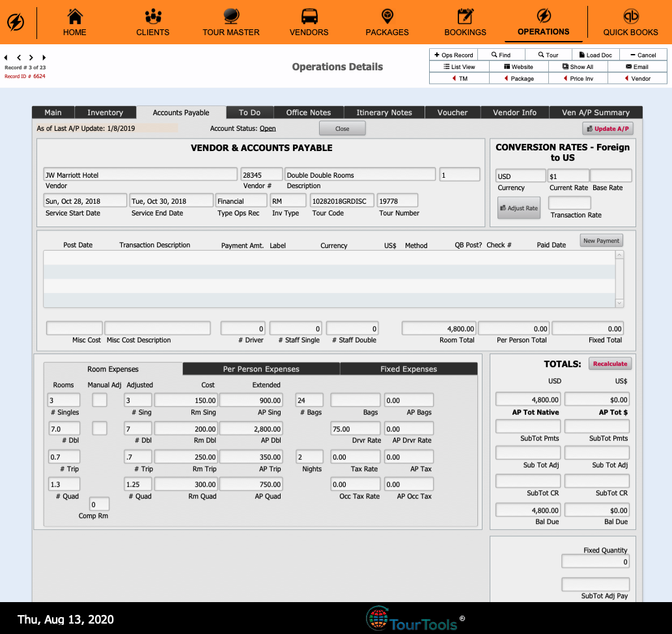Click the Load Doc button
Image resolution: width=672 pixels, height=634 pixels.
coord(596,55)
